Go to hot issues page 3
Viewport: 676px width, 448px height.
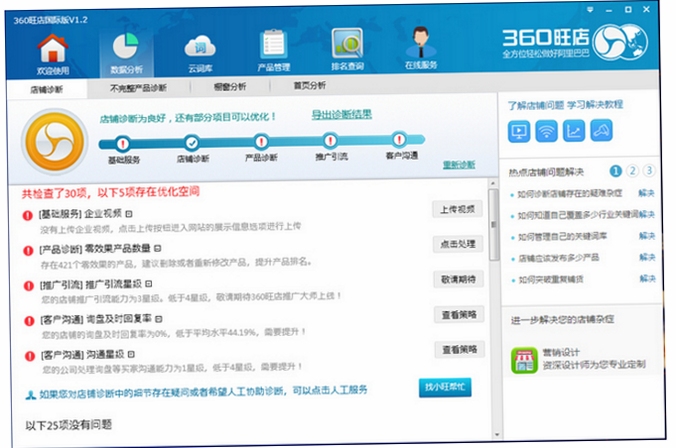tap(648, 170)
